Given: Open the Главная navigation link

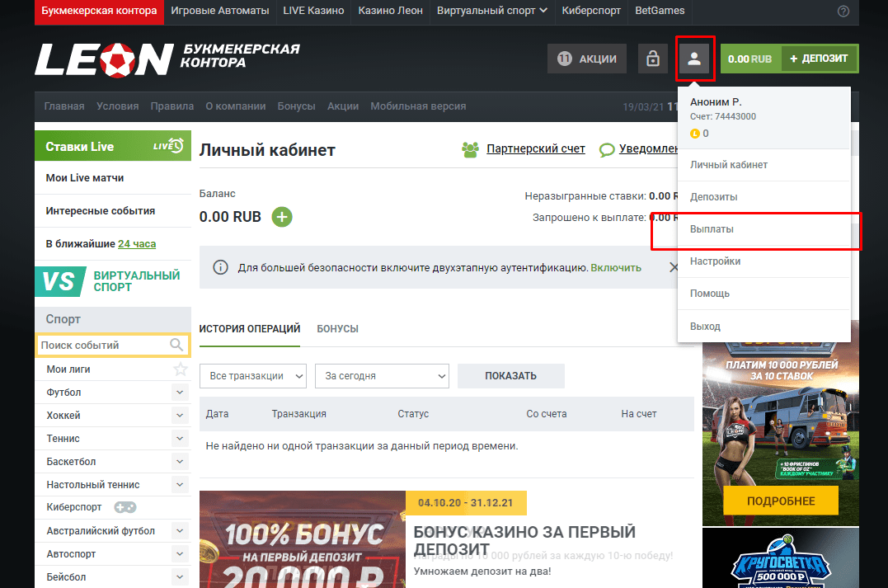Looking at the screenshot, I should (x=64, y=106).
